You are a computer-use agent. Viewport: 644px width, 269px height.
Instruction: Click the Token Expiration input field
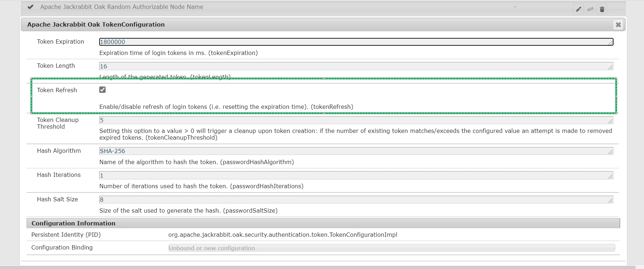point(356,42)
